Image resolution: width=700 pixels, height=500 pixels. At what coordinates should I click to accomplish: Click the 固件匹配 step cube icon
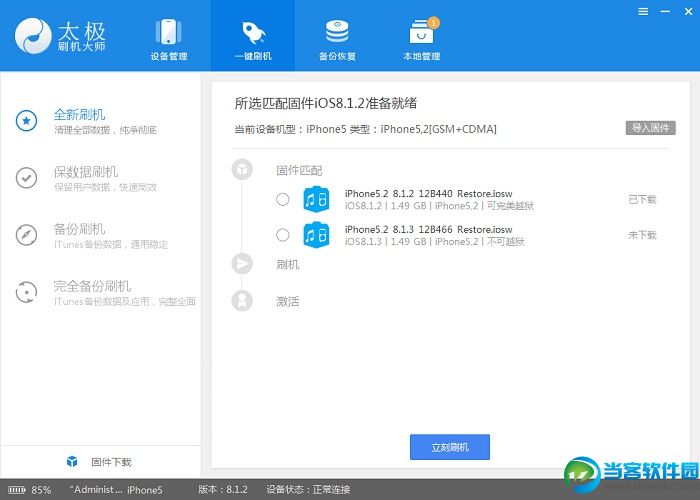click(x=242, y=170)
